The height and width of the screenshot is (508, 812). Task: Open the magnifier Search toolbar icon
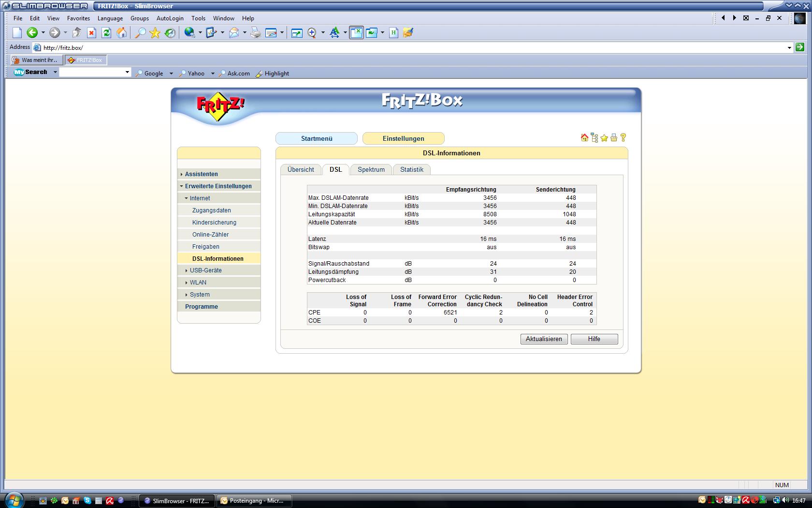pos(140,32)
